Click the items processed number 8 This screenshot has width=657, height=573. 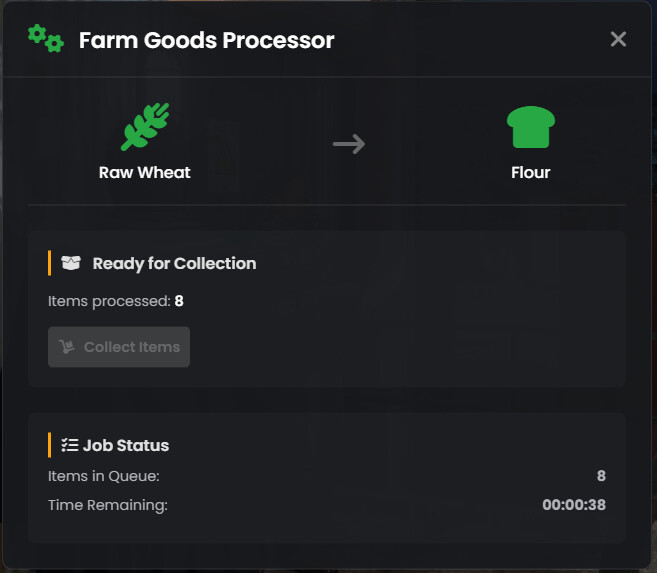pos(179,301)
